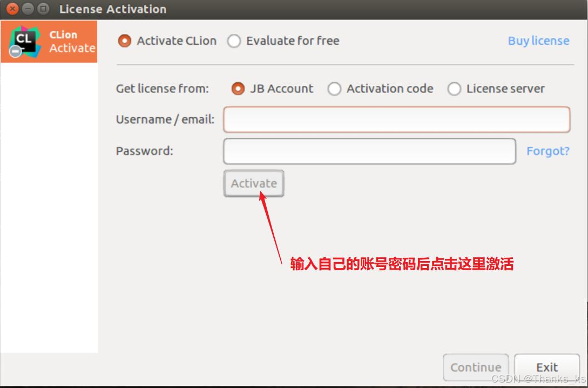This screenshot has width=588, height=388.
Task: Click the minus badge on CLion logo
Action: tap(15, 51)
